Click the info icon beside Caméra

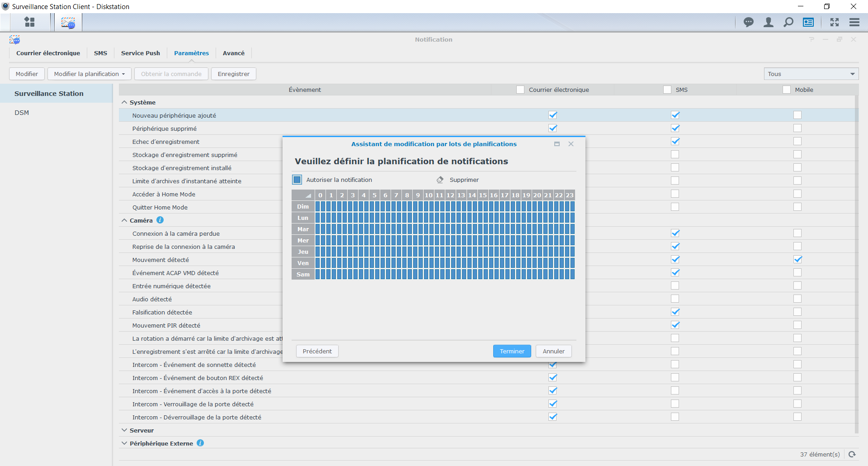160,220
